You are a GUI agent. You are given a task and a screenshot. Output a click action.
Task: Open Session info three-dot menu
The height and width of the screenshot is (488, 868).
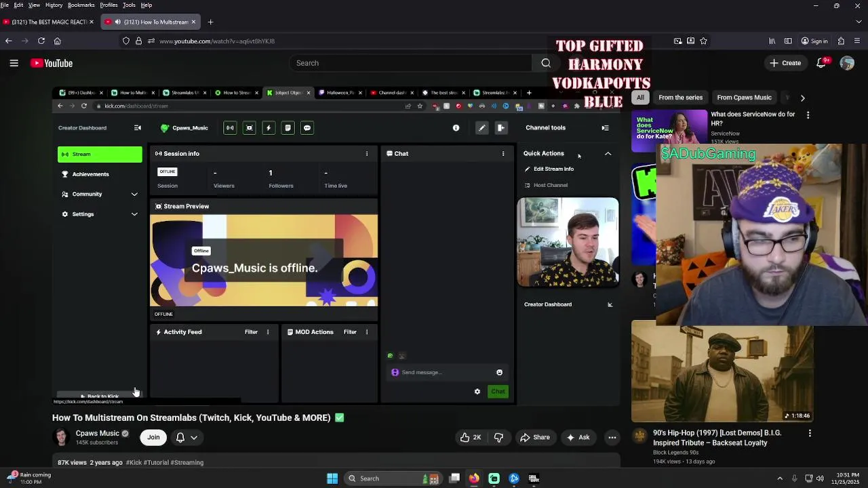[x=367, y=154]
